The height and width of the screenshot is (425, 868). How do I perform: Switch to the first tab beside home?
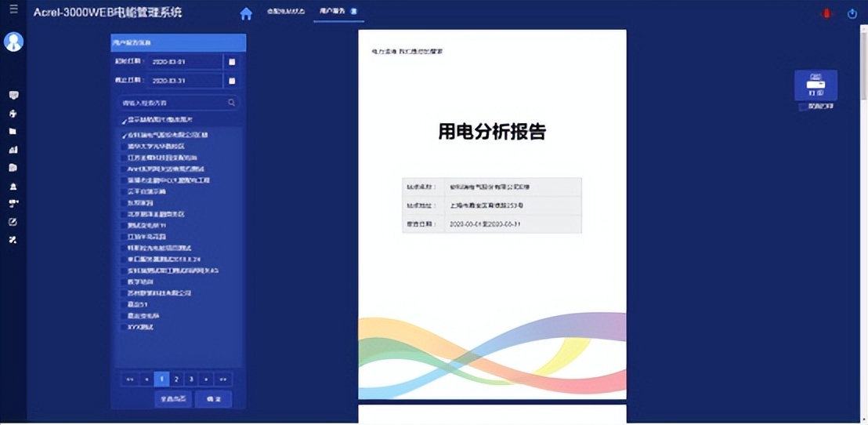pos(285,12)
